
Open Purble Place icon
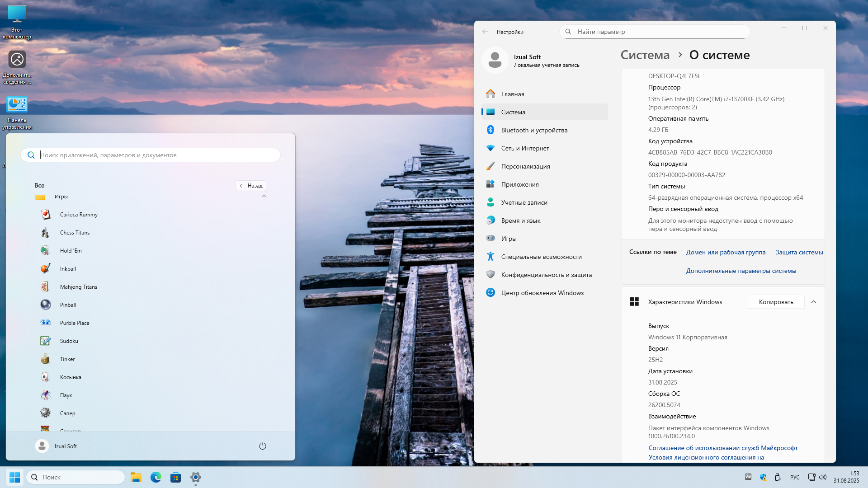click(x=45, y=323)
